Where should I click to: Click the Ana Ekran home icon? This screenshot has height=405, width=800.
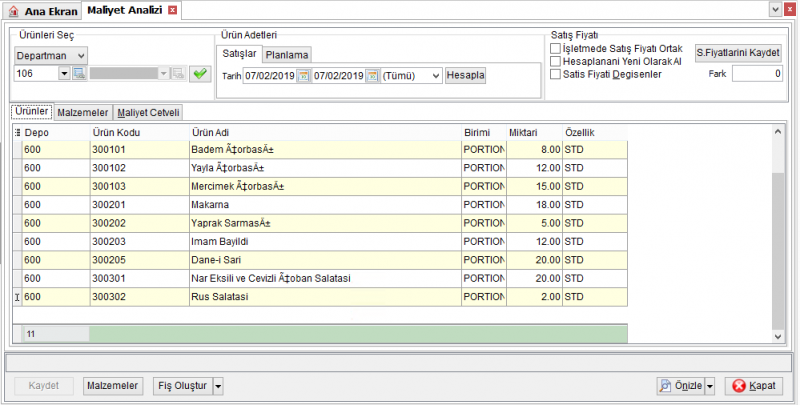coord(14,11)
